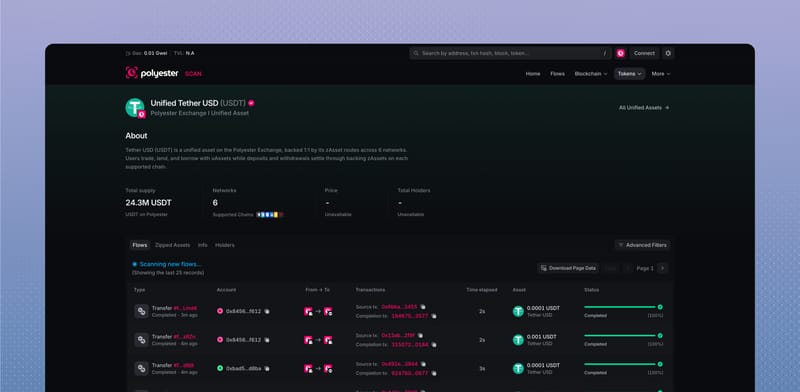800x392 pixels.
Task: Copy source tx hash in the 0xbad5...d8ba row
Action: (x=423, y=364)
